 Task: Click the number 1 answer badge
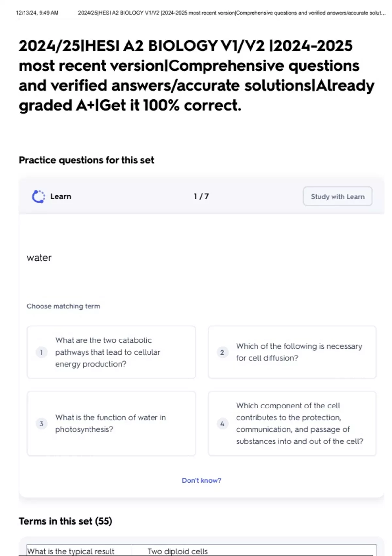(x=41, y=352)
